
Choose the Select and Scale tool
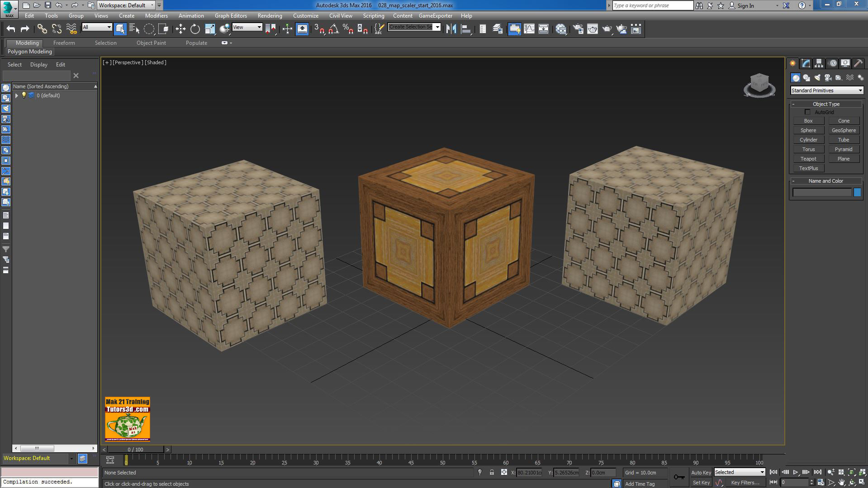[x=210, y=29]
